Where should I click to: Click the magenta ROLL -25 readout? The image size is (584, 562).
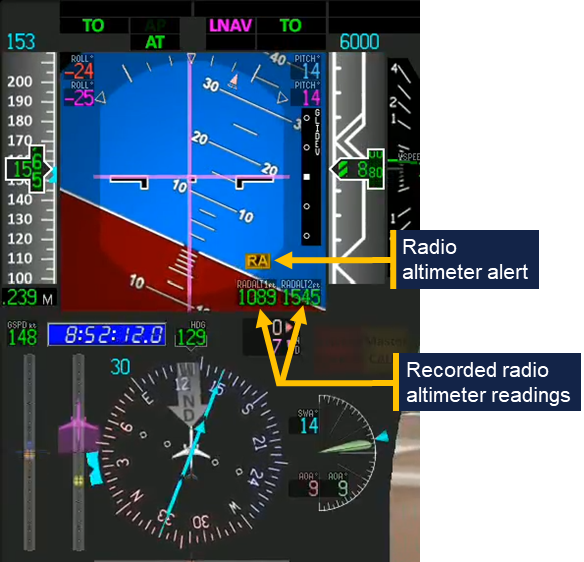79,94
